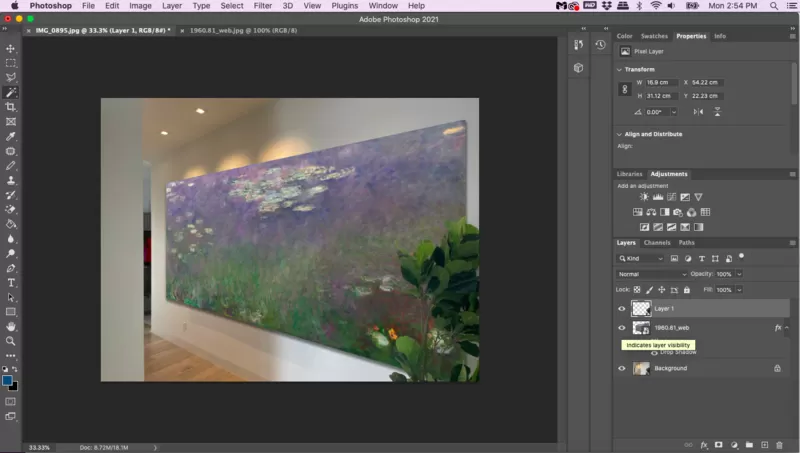Select the Clone Stamp tool

(x=10, y=180)
